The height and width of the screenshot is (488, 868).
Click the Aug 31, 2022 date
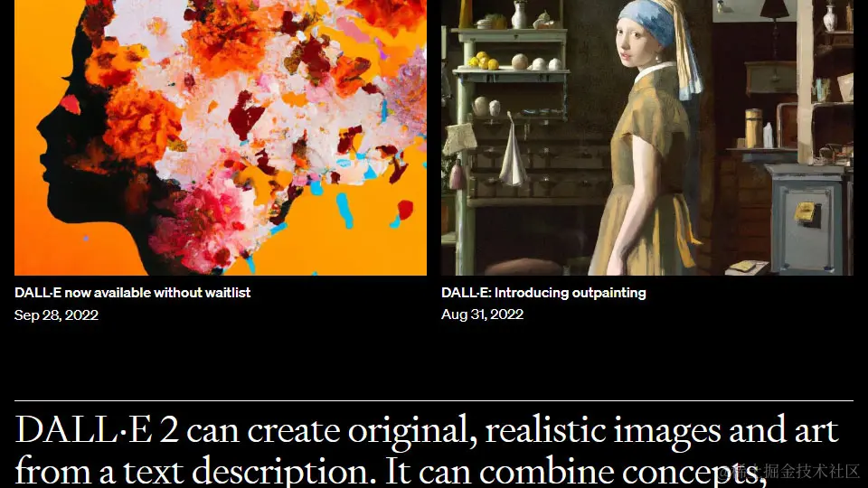tap(482, 314)
